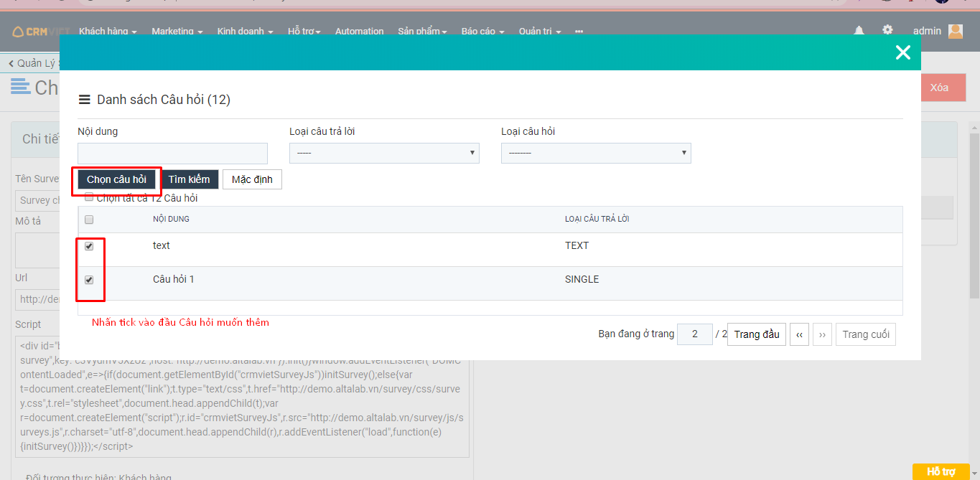Open the settings gear icon
The height and width of the screenshot is (480, 980).
pyautogui.click(x=888, y=30)
